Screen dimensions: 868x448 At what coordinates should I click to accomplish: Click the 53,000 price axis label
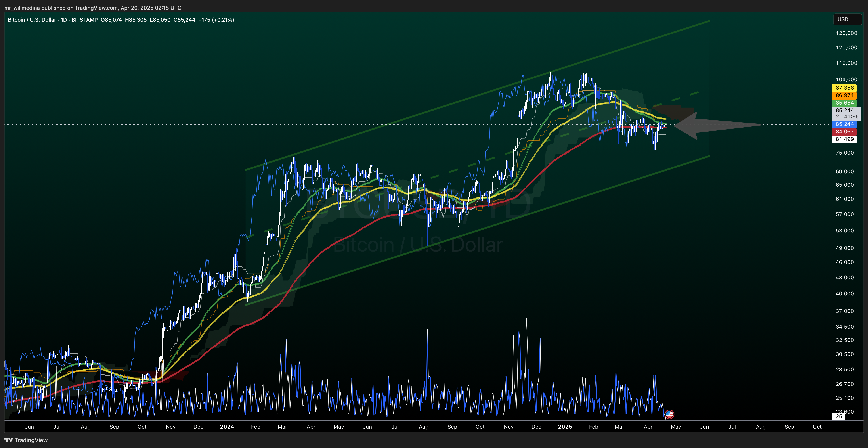coord(845,231)
